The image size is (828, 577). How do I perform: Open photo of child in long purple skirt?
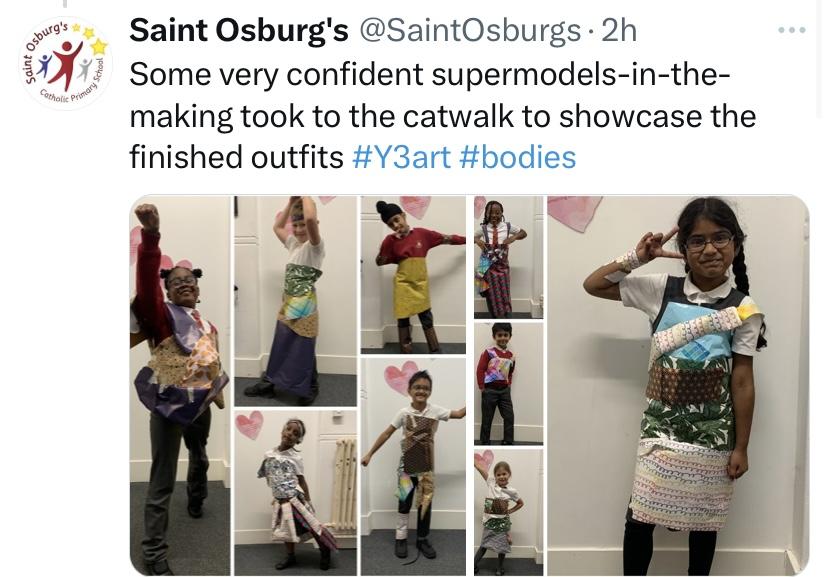(296, 301)
